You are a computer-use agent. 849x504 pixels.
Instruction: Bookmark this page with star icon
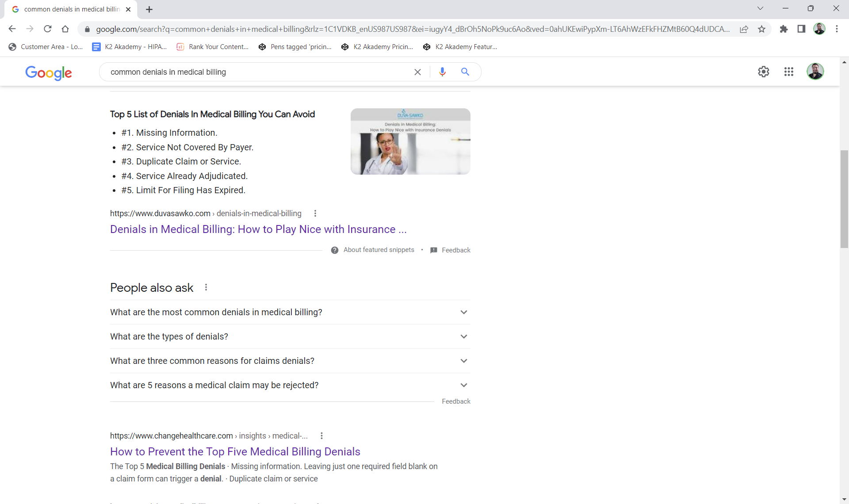click(761, 29)
